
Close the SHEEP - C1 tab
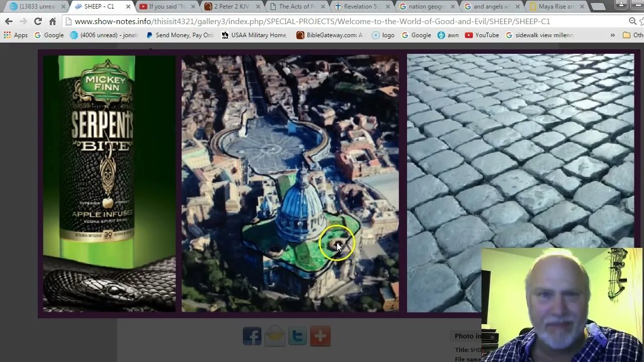[x=128, y=7]
